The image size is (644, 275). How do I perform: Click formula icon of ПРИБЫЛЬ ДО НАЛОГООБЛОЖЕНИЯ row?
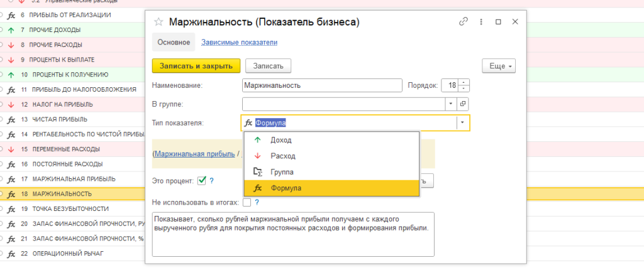[11, 90]
